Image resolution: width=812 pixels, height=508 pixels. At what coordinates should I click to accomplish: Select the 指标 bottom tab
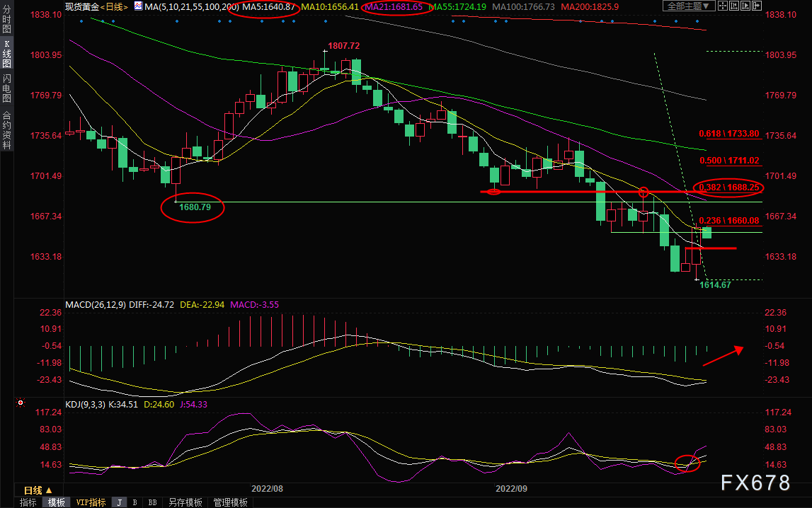click(28, 502)
